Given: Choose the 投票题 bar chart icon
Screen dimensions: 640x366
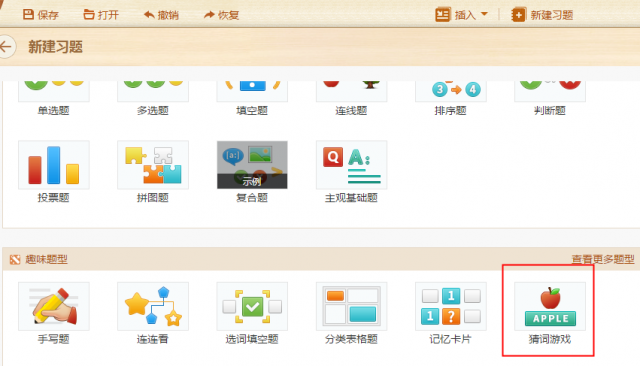Looking at the screenshot, I should click(x=54, y=165).
